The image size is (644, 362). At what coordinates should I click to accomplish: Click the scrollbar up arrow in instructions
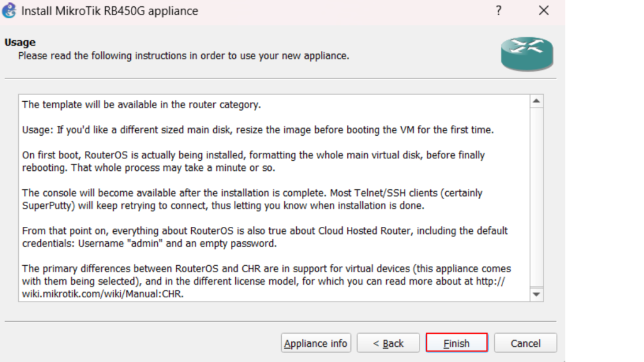[x=536, y=101]
